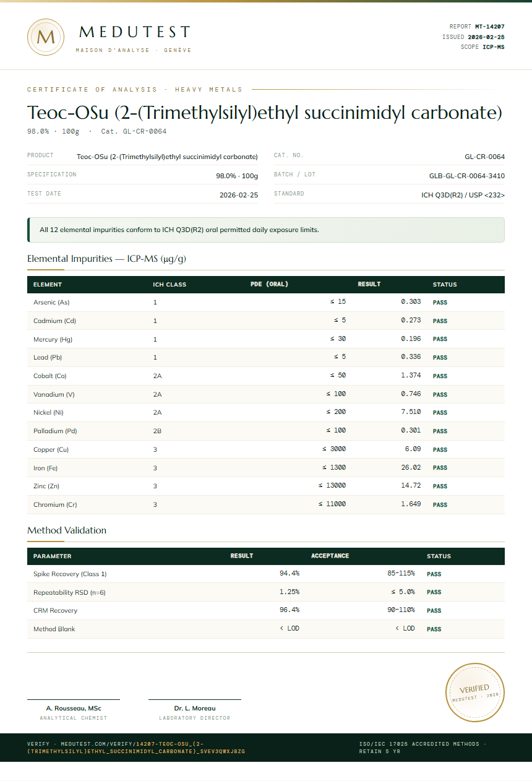Click Spike Recovery result 94.4%
Image resolution: width=532 pixels, height=781 pixels.
coord(290,574)
